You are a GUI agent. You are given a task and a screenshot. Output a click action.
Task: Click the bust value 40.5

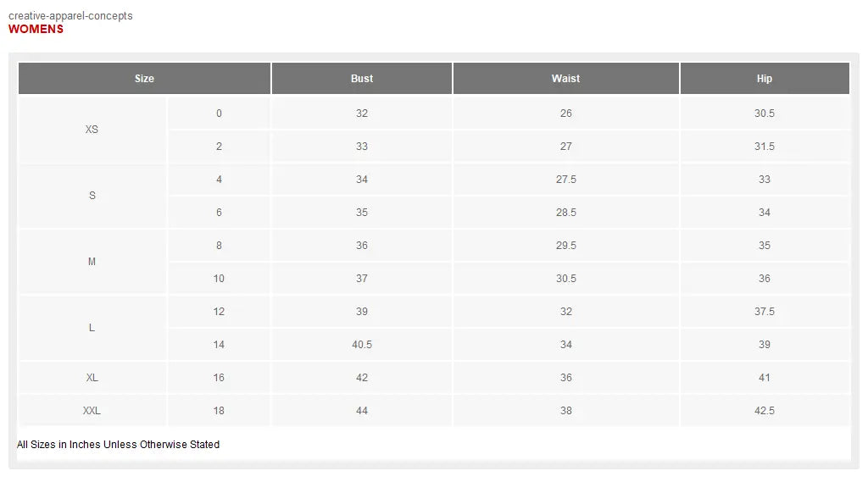362,345
